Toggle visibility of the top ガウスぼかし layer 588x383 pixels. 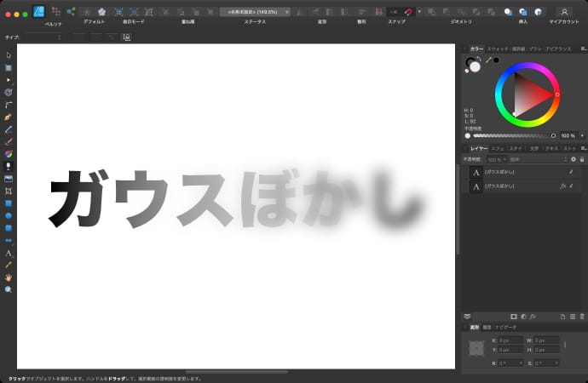[571, 172]
